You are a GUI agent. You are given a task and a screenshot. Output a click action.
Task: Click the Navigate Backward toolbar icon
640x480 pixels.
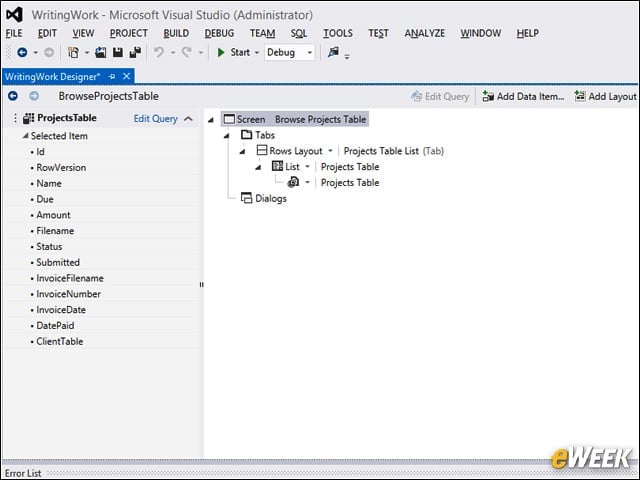[22, 52]
